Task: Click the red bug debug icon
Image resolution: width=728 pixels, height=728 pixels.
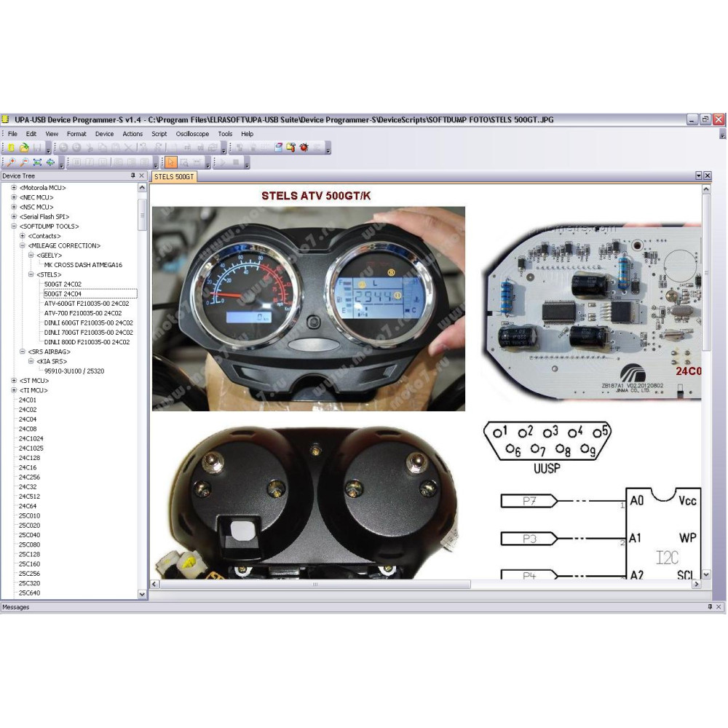Action: pos(304,148)
